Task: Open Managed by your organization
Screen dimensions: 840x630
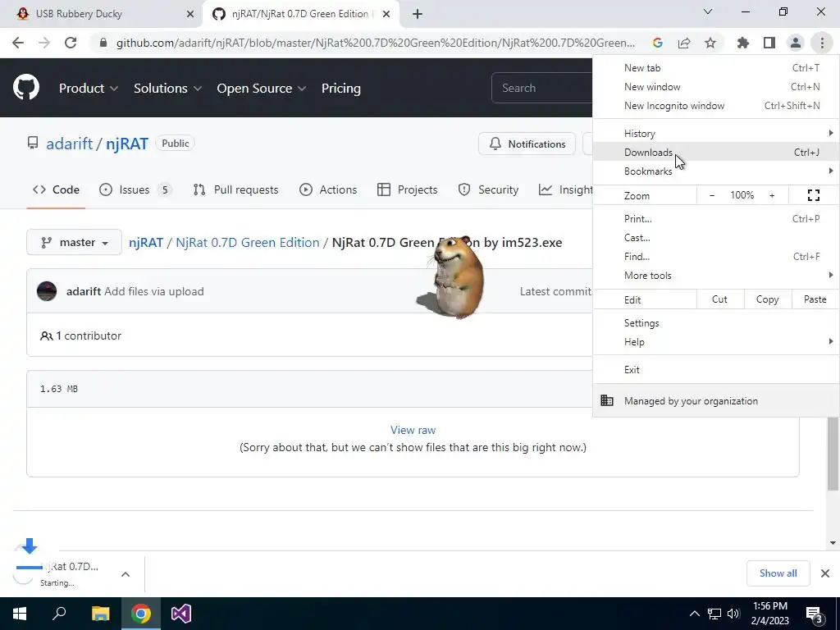Action: [x=716, y=400]
